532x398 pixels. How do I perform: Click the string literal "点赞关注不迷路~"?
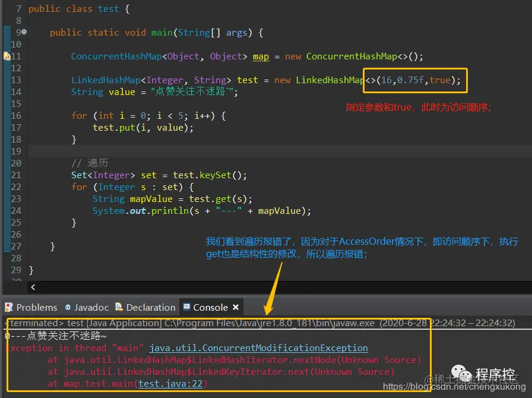point(192,91)
